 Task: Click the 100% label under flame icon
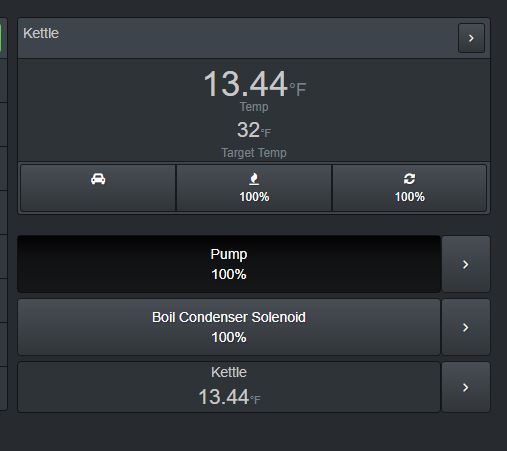click(x=254, y=197)
